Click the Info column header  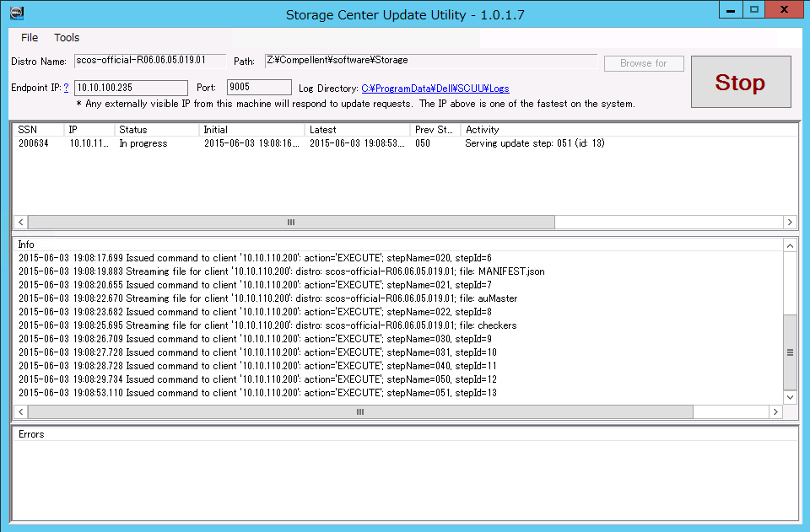coord(397,245)
